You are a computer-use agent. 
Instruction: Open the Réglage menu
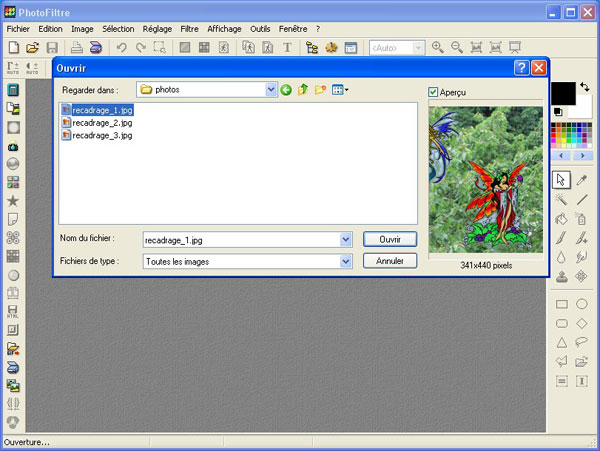[x=157, y=29]
